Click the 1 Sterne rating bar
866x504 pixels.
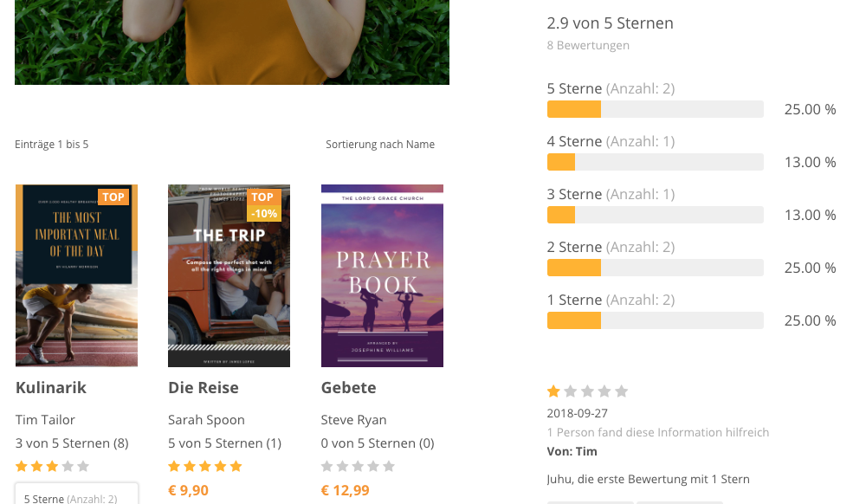[655, 320]
